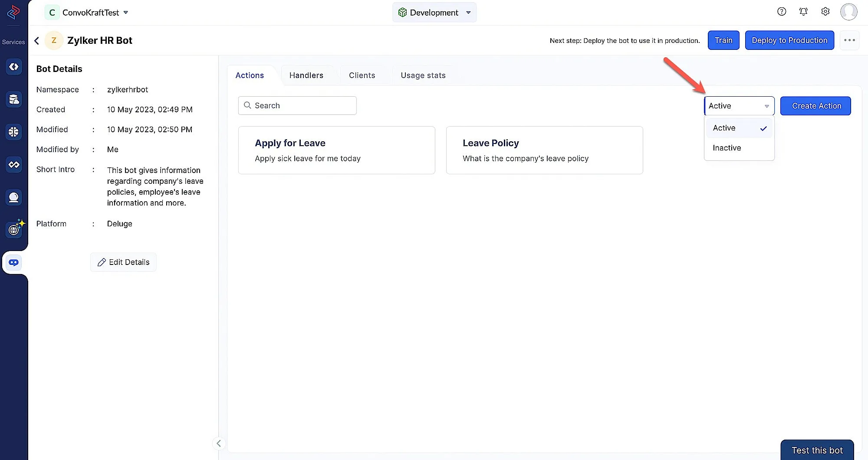Open the user profile avatar
The height and width of the screenshot is (460, 868).
tap(848, 12)
